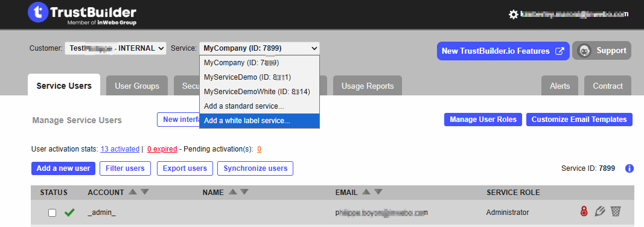
Task: Open the 13 activated link
Action: (x=120, y=149)
